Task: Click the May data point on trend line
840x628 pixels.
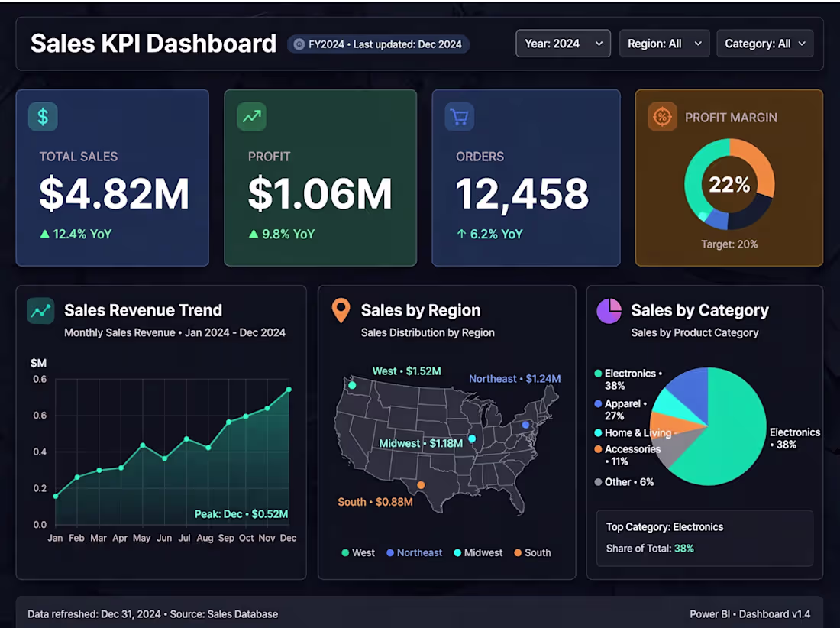Action: tap(143, 445)
